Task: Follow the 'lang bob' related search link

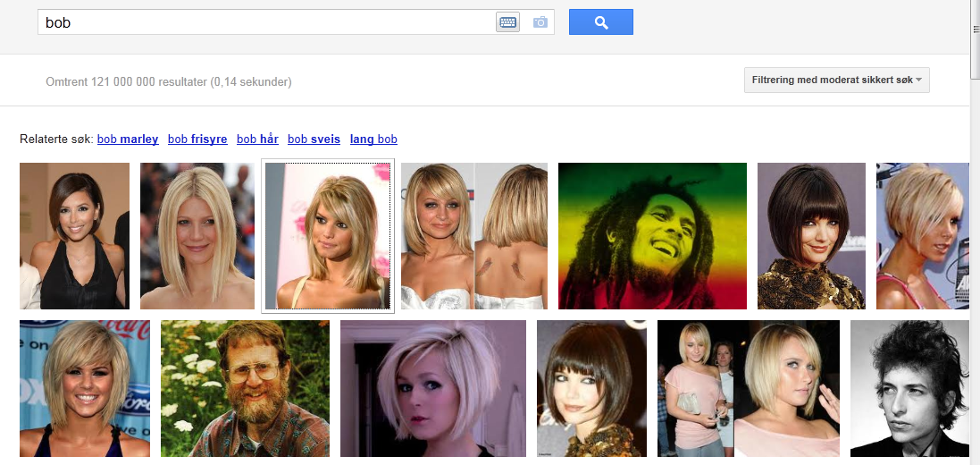Action: click(373, 139)
